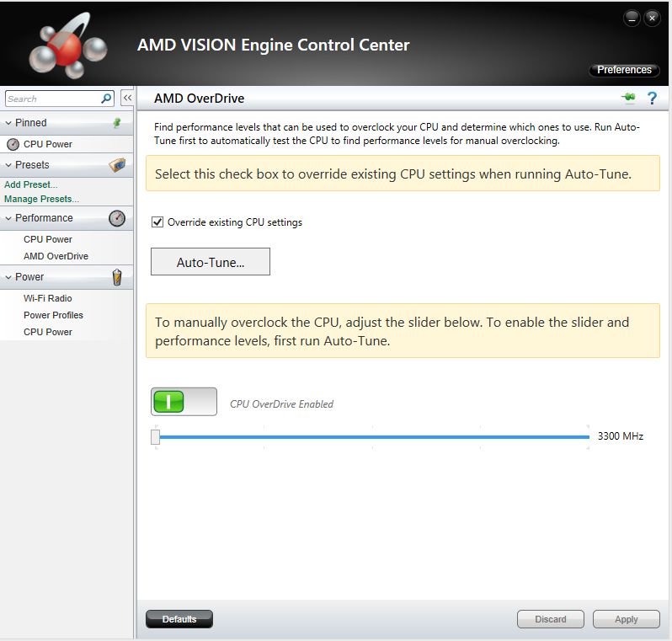The height and width of the screenshot is (641, 672).
Task: Click the AMD VISION molecule logo
Action: [67, 45]
